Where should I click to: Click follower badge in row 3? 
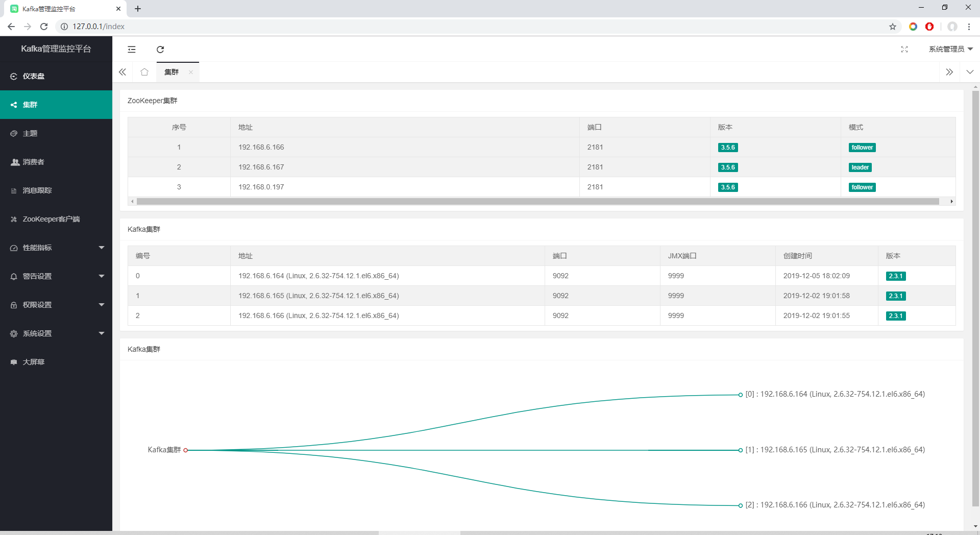click(x=862, y=187)
